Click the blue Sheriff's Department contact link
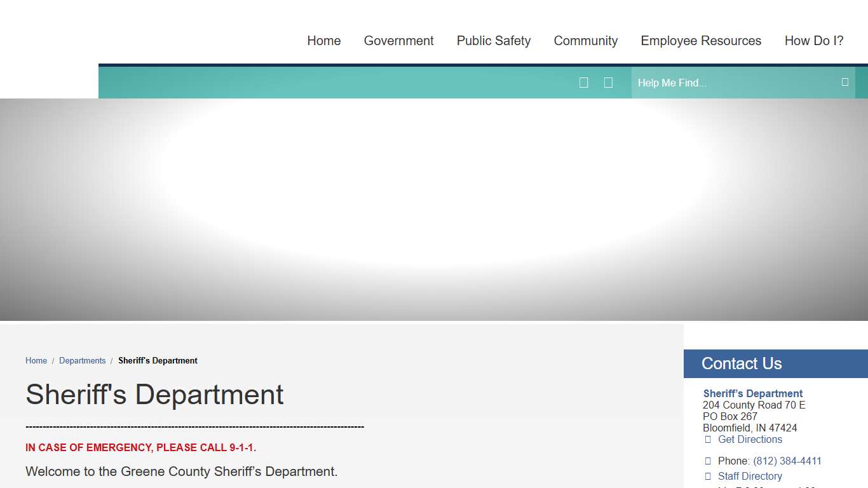Screen dimensions: 868x488 pos(752,394)
